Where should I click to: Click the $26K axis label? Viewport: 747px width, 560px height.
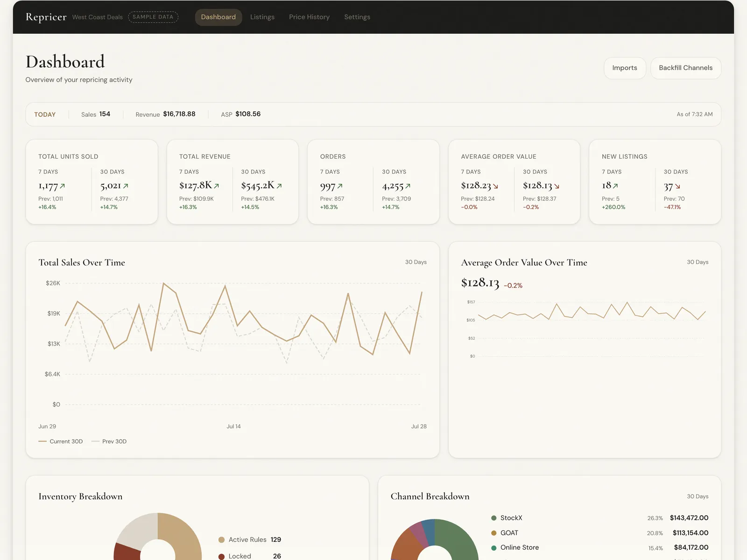click(53, 283)
